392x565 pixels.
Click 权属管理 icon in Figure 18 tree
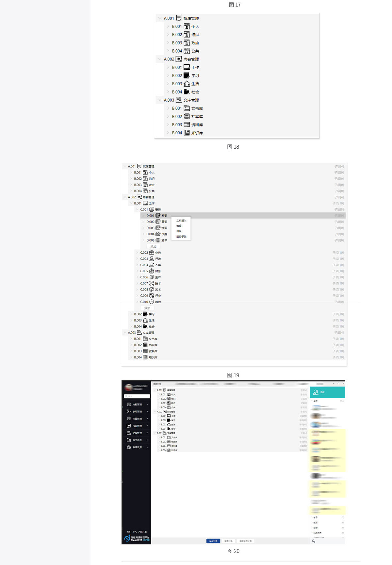[179, 18]
